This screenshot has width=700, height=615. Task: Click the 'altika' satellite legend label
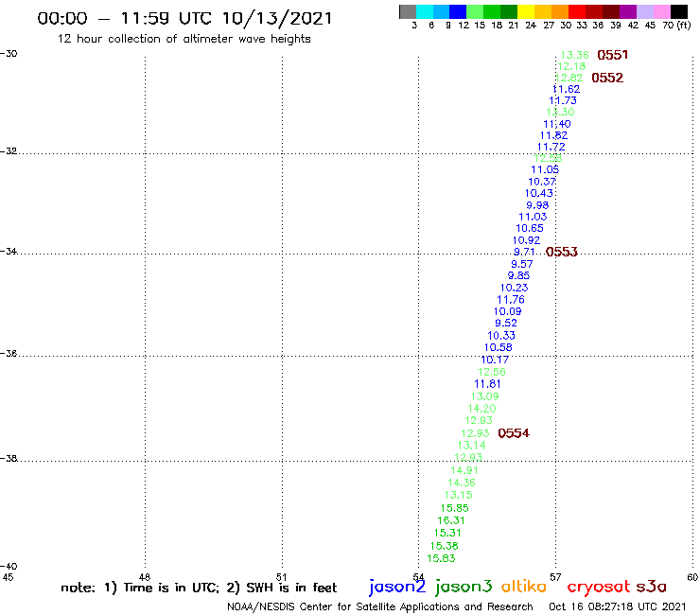(524, 587)
